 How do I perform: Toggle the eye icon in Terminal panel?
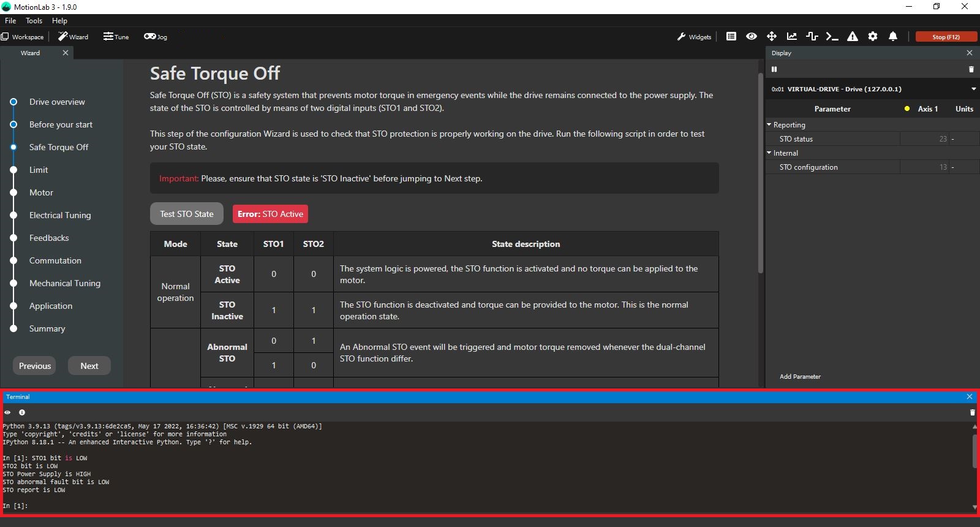tap(7, 412)
